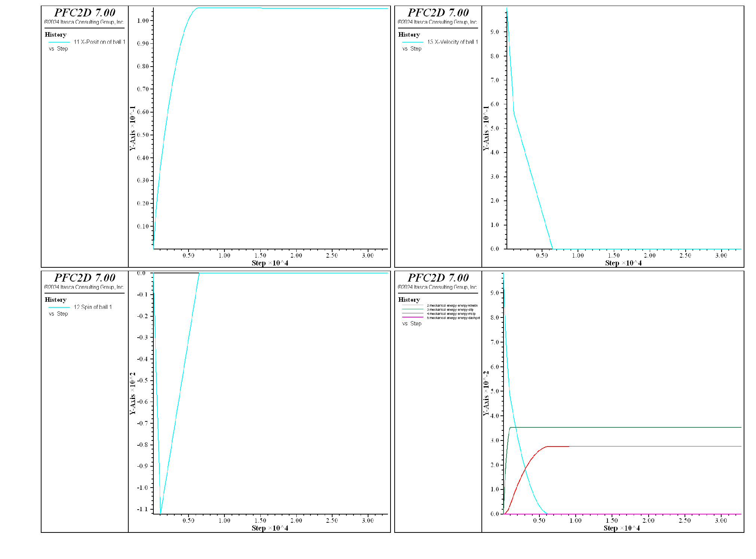Click 'History' heading in mechanical energy legend

409,300
